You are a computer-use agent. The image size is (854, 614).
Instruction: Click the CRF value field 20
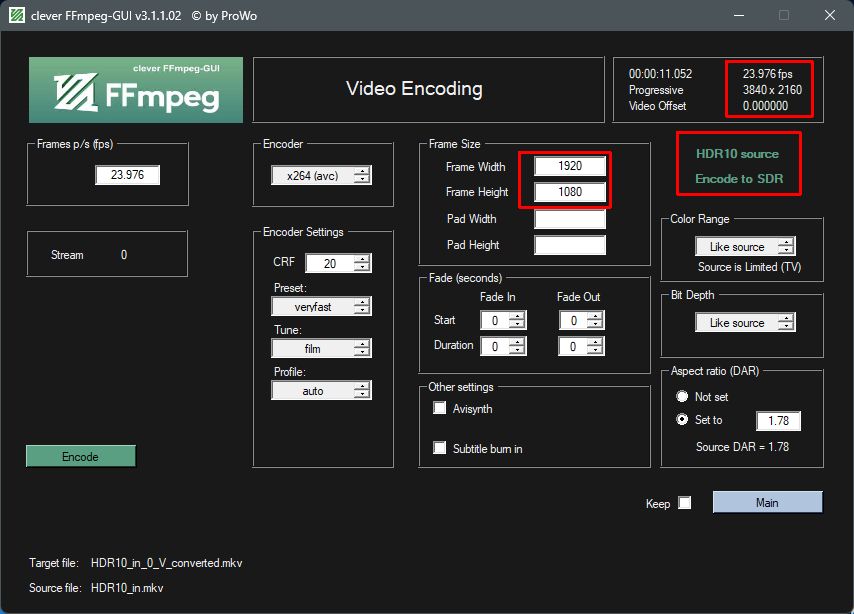point(330,263)
